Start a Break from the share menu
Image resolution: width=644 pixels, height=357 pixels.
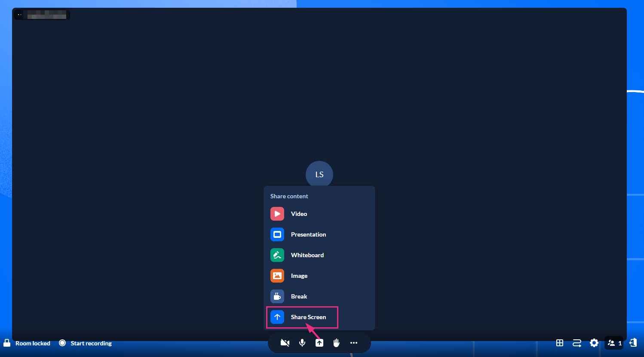tap(319, 296)
